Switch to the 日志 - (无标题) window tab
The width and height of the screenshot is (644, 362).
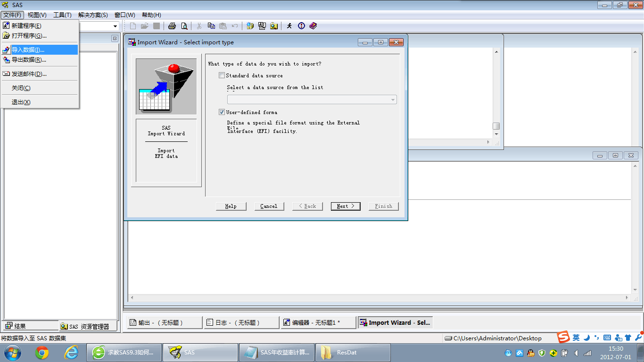(x=241, y=322)
